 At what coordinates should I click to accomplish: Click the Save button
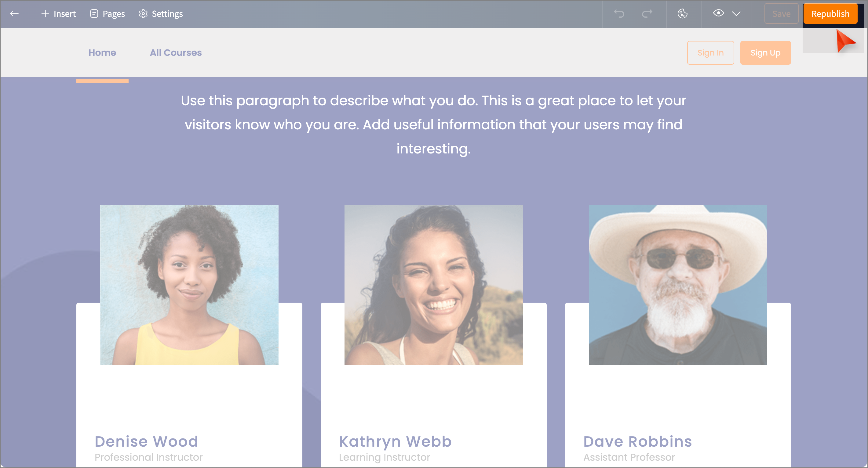(781, 14)
